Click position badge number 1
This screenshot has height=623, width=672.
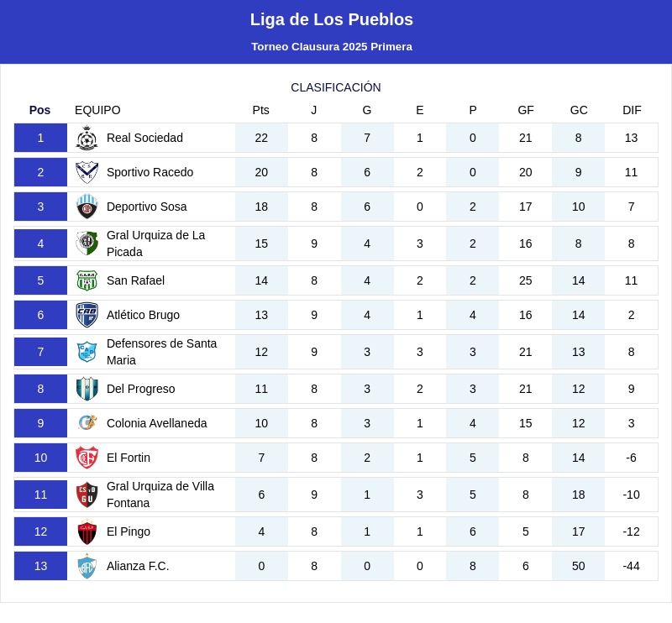tap(40, 138)
